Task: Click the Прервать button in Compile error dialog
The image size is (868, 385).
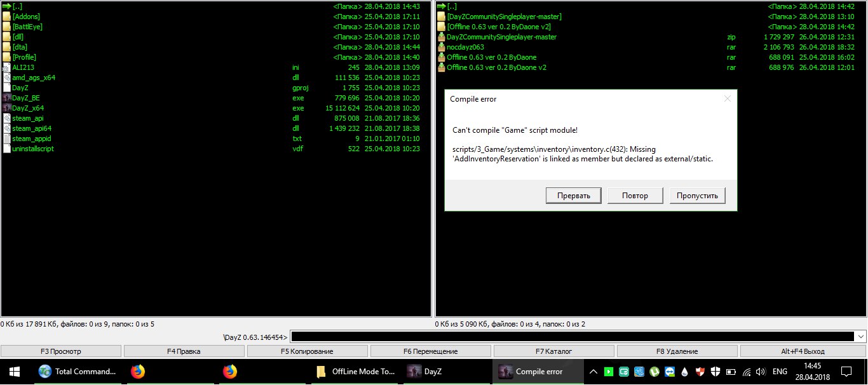Action: [x=573, y=196]
